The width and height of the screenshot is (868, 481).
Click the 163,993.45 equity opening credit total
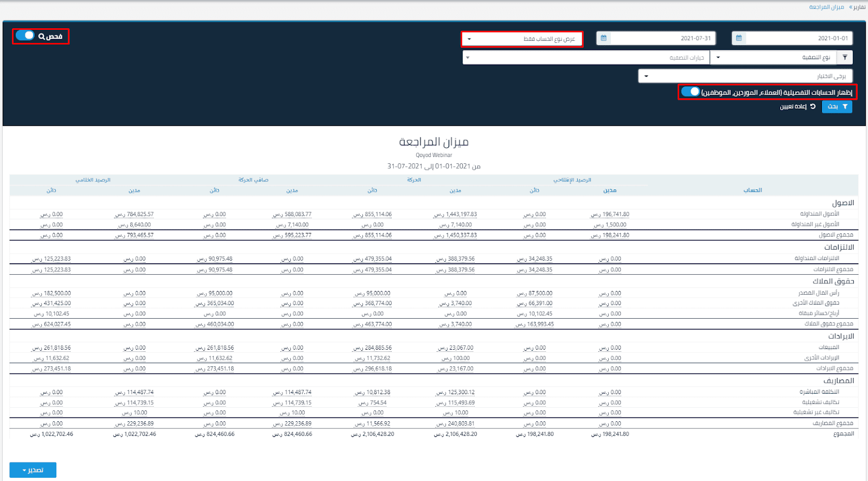(x=534, y=325)
